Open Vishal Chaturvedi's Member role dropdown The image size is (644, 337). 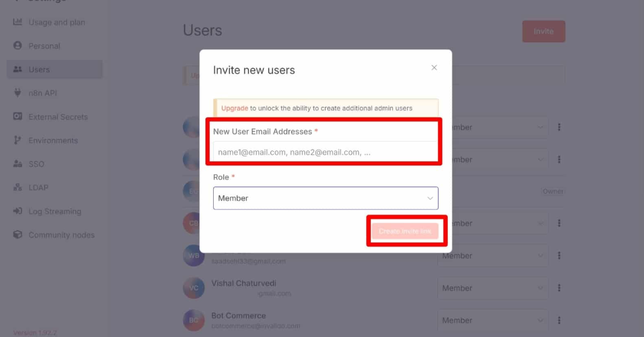pyautogui.click(x=493, y=288)
